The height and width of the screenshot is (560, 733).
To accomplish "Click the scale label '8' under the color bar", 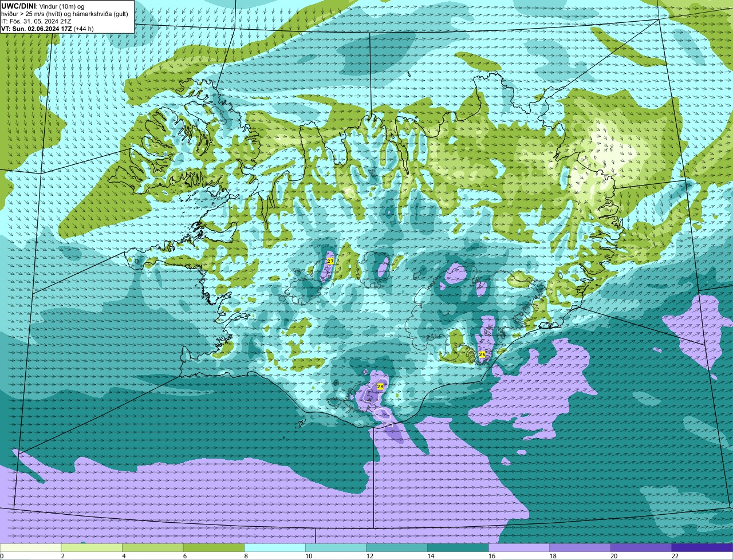I will pos(246,556).
